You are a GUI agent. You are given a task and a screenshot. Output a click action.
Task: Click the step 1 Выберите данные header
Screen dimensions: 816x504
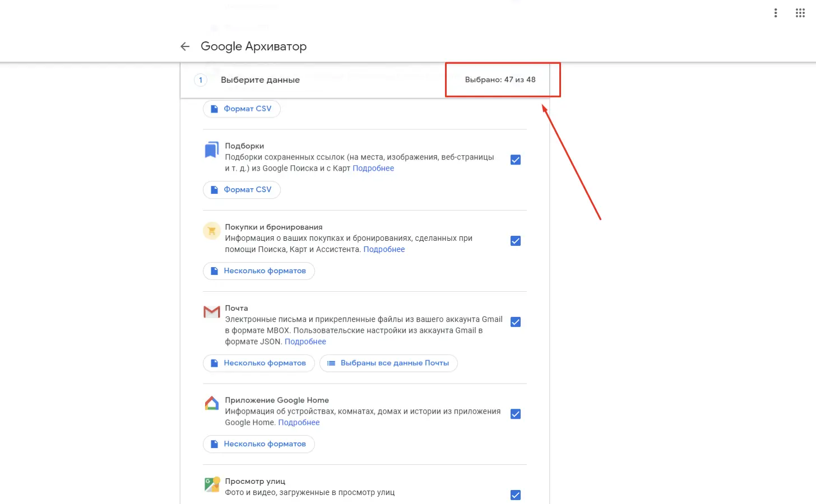259,80
